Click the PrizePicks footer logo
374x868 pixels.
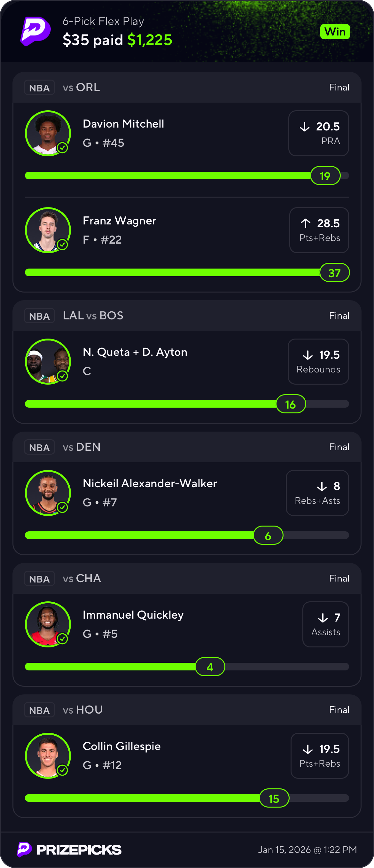coord(69,849)
